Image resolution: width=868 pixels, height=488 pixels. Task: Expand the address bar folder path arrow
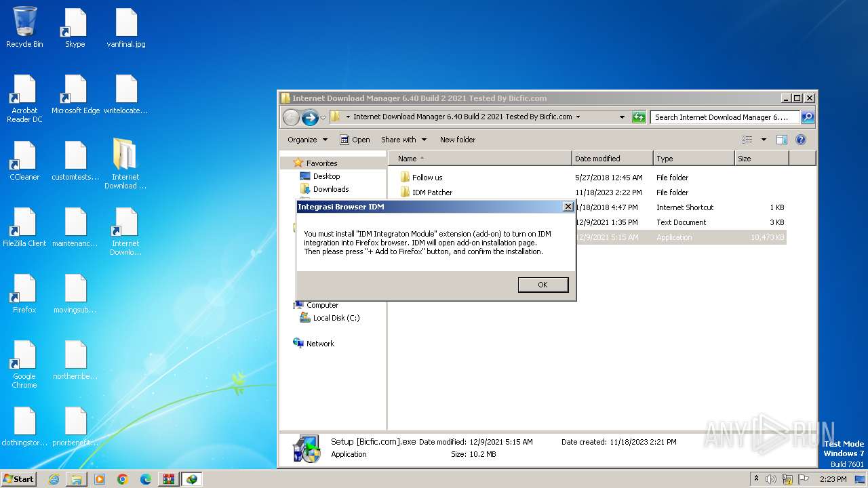coord(578,117)
